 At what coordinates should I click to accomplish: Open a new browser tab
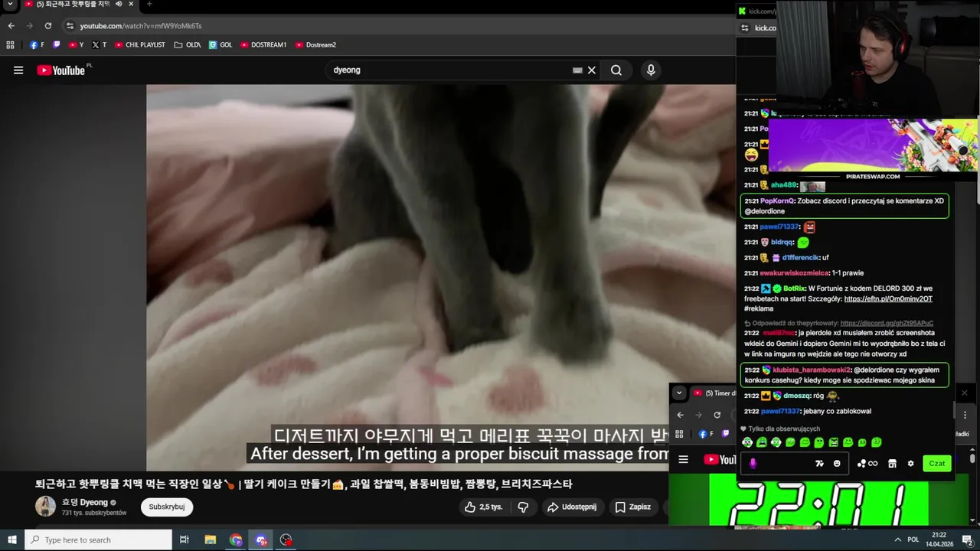[149, 4]
